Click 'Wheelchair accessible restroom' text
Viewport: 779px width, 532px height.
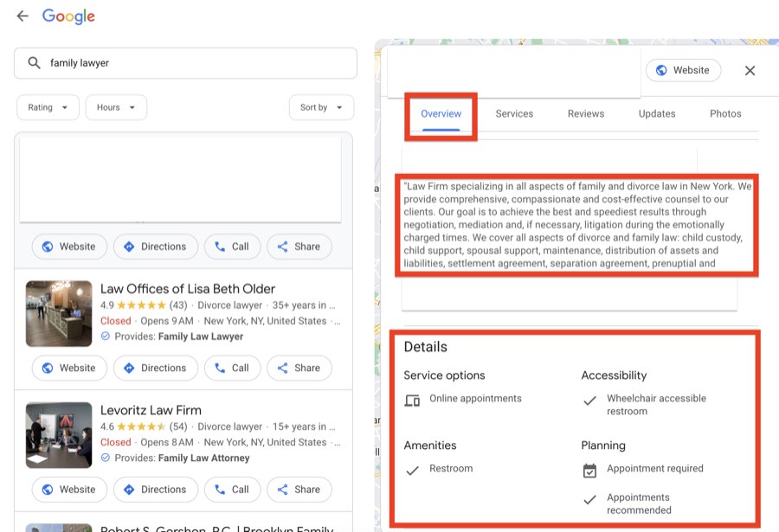tap(656, 404)
